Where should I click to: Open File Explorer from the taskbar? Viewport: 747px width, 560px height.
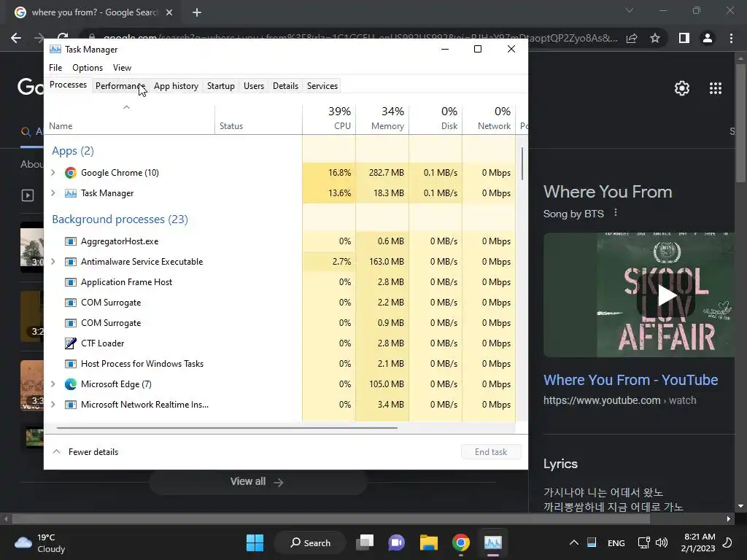coord(429,542)
